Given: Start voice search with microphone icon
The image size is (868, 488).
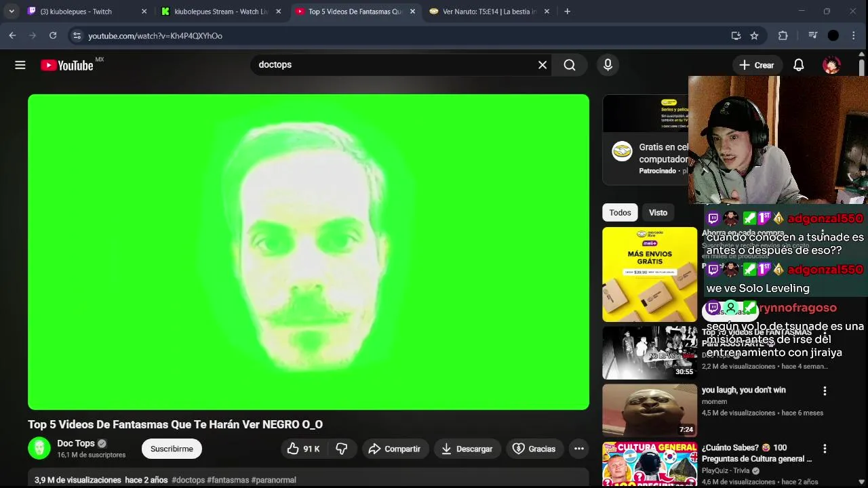Looking at the screenshot, I should coord(608,65).
